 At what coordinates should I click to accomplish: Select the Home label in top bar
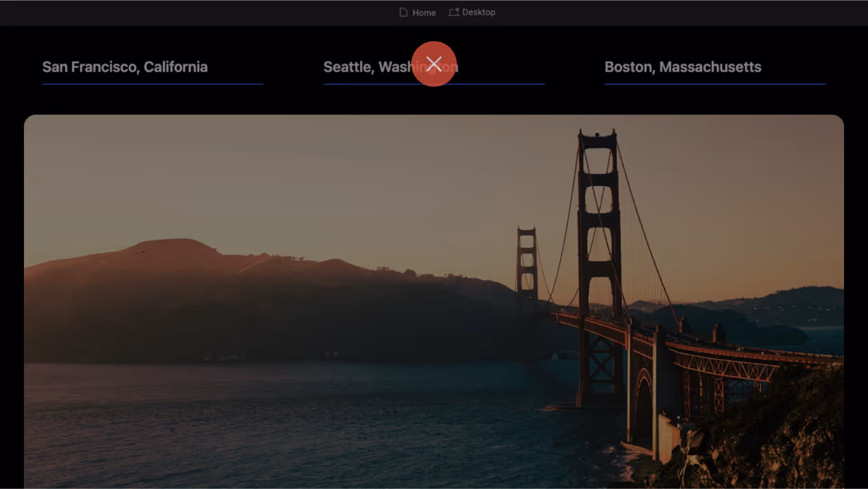click(424, 13)
